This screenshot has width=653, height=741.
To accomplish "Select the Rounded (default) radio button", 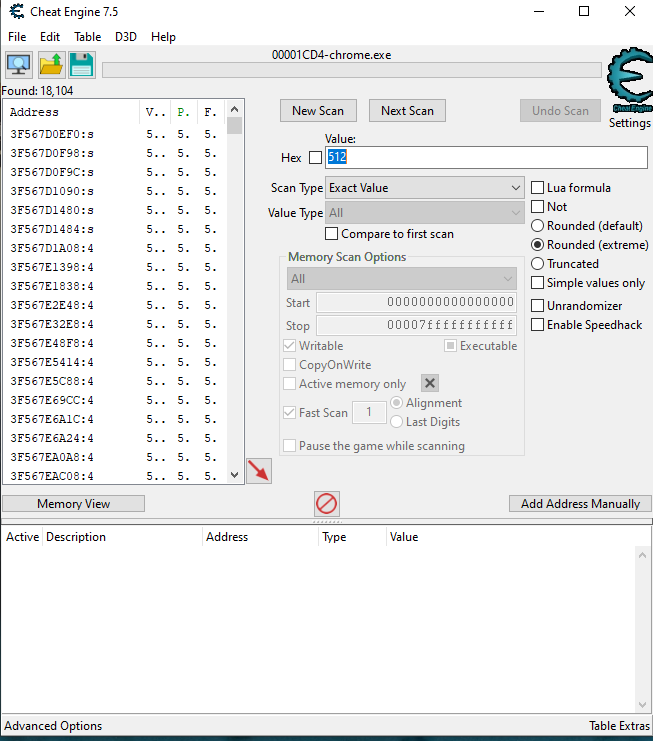I will [537, 226].
